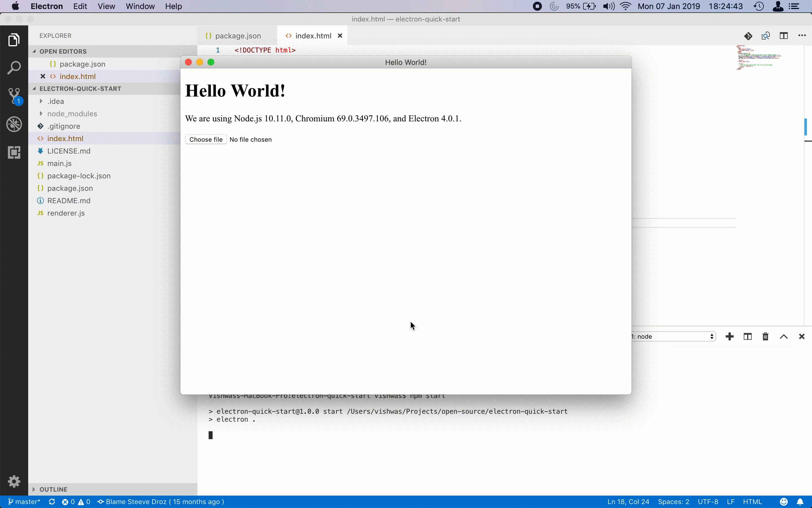Open the Electron app menu

point(47,6)
